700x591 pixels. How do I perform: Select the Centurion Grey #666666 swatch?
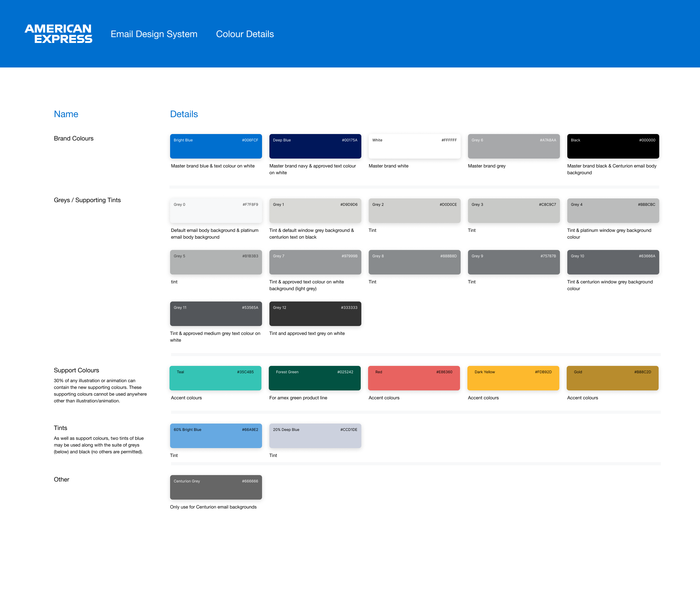coord(216,487)
